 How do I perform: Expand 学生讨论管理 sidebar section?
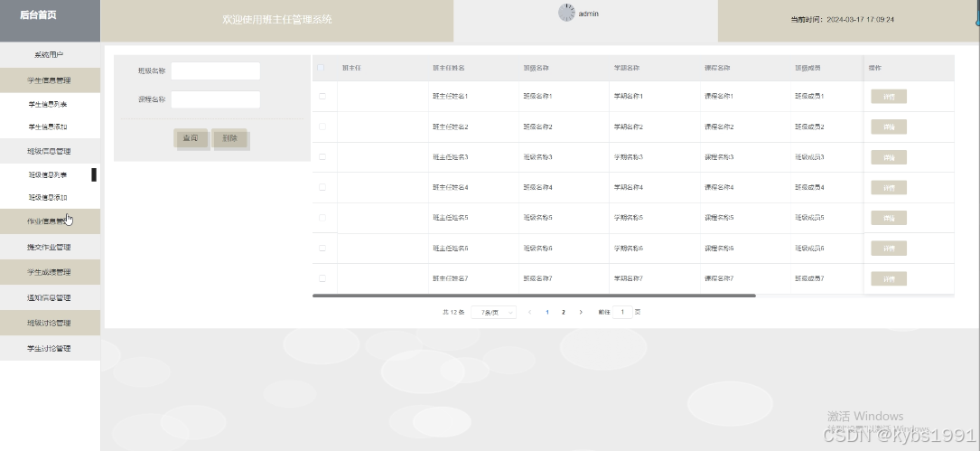point(50,348)
